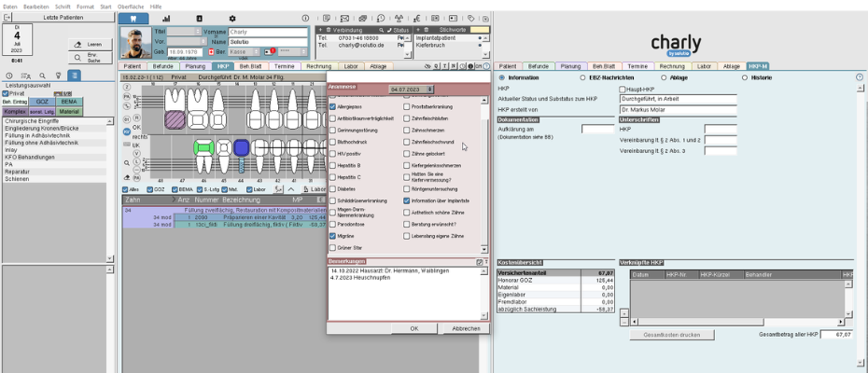868x373 pixels.
Task: Click the plus icon in Stichworte header
Action: pyautogui.click(x=419, y=29)
